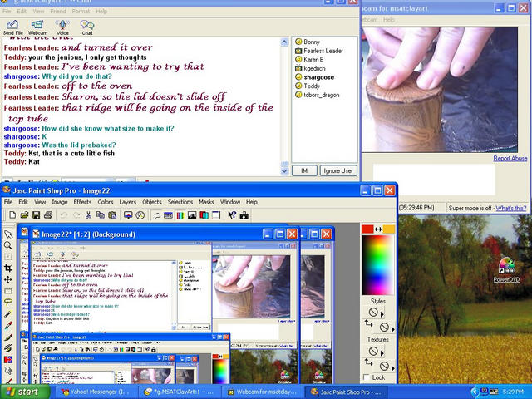Click the Save floppy disk icon
The width and height of the screenshot is (532, 399).
click(36, 215)
